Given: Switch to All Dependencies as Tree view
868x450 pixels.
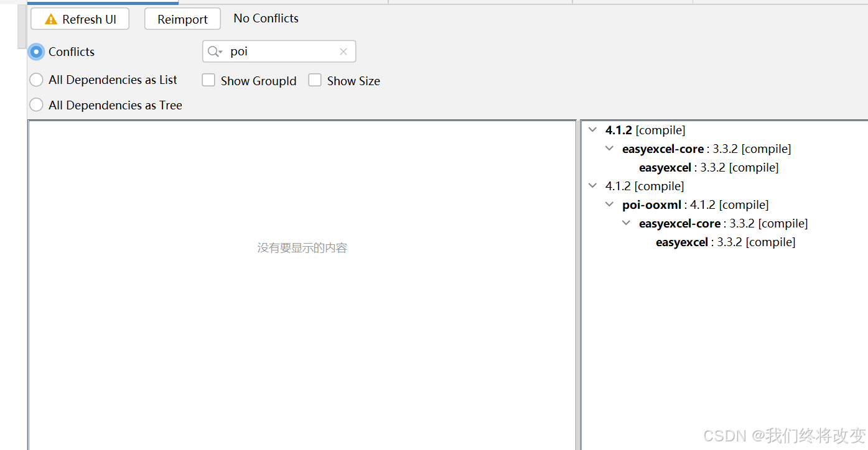Looking at the screenshot, I should (36, 104).
